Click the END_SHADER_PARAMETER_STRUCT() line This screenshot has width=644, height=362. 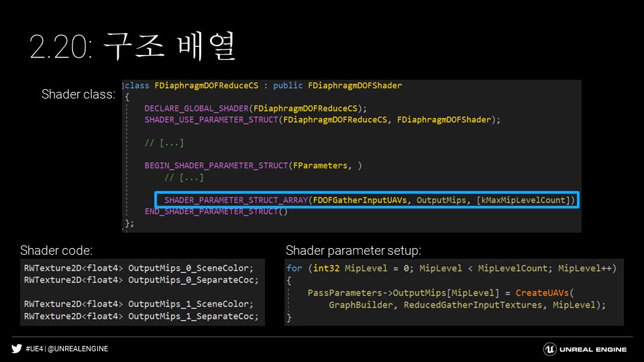216,211
